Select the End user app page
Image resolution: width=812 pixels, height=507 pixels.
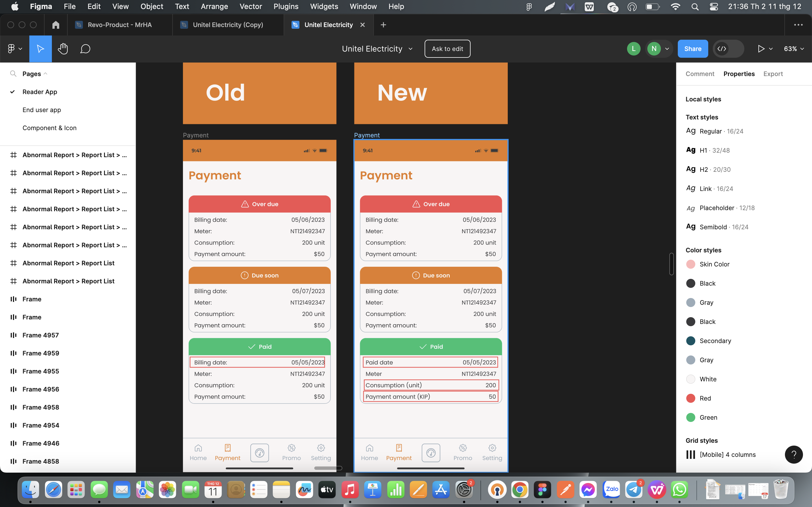point(42,110)
